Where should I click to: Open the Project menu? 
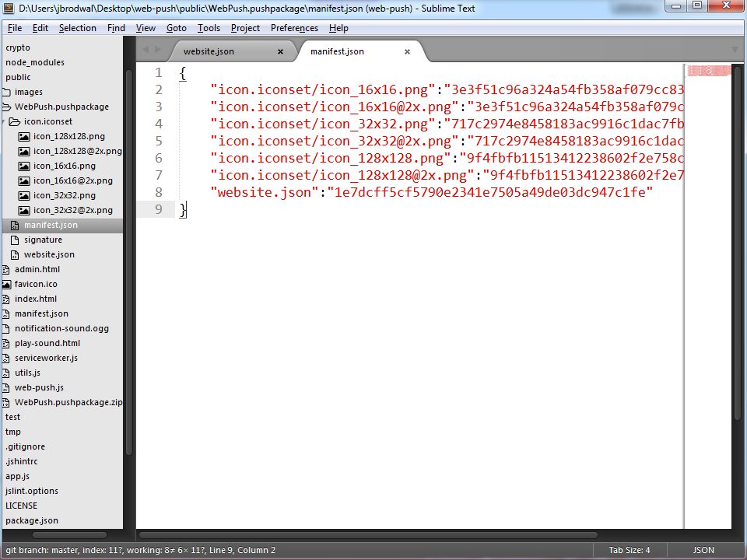pos(245,28)
